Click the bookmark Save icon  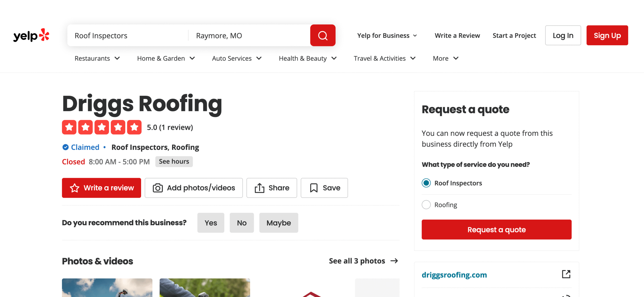(314, 188)
